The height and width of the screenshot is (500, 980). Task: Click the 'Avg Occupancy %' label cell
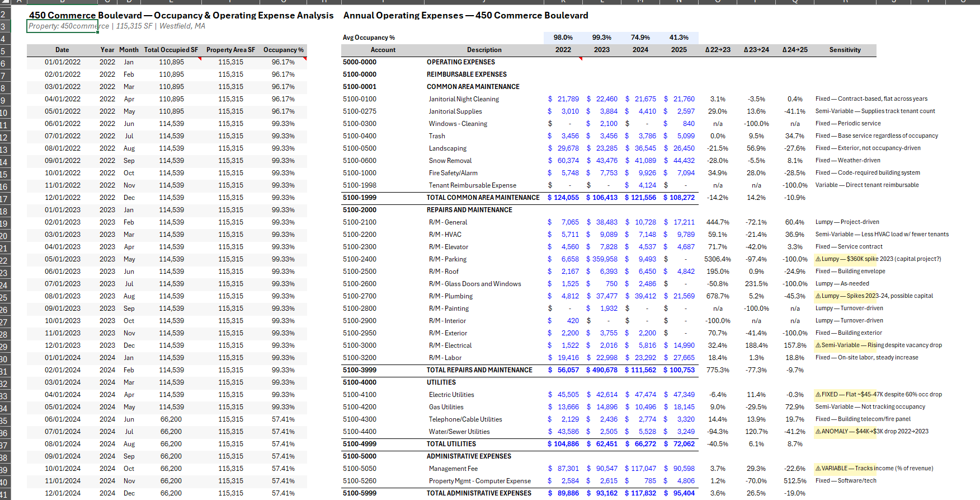[x=369, y=38]
